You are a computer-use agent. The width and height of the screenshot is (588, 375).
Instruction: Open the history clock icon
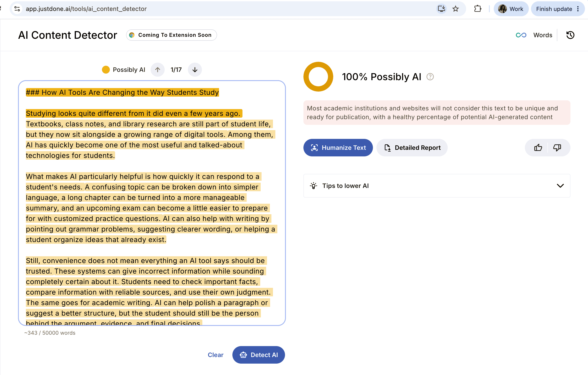(x=570, y=35)
